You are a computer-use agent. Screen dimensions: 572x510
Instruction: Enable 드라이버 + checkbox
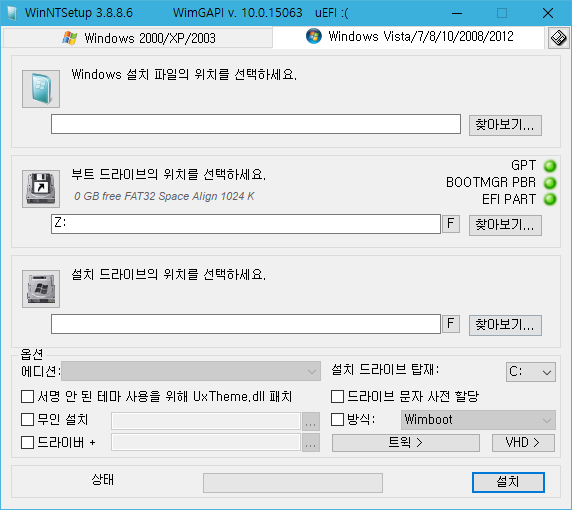pos(28,443)
